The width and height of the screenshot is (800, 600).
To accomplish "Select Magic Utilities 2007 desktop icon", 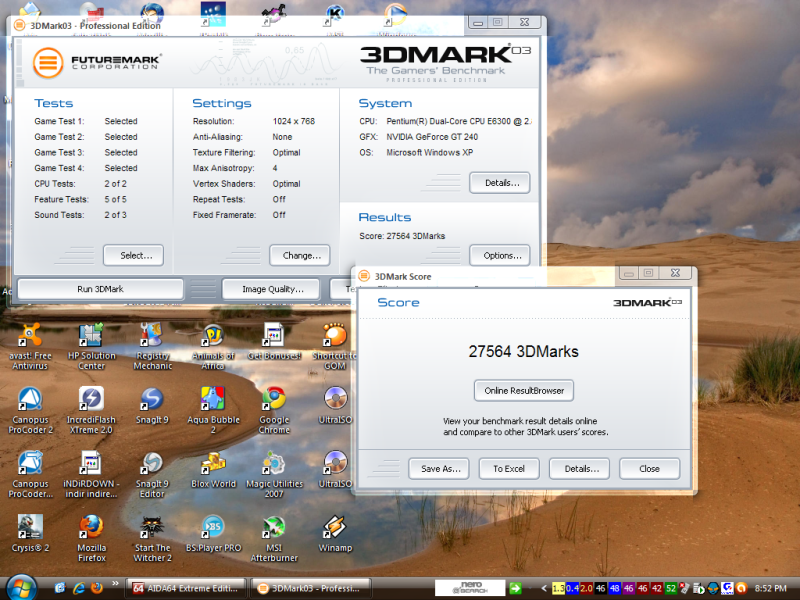I will point(274,474).
